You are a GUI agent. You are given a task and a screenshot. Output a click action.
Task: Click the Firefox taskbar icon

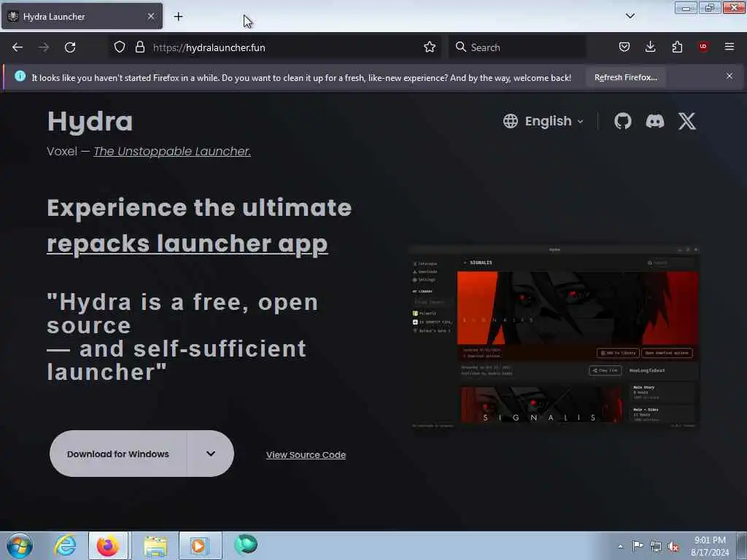click(108, 545)
